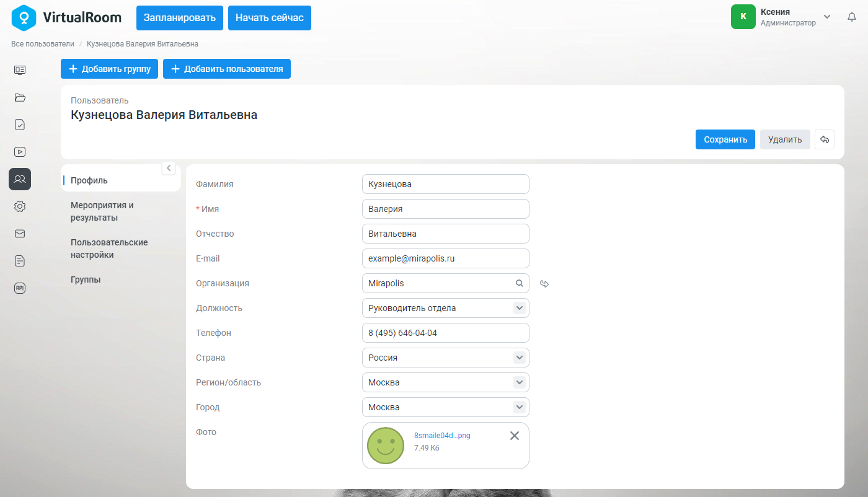Viewport: 868px width, 497px height.
Task: Select the users icon in sidebar
Action: pyautogui.click(x=20, y=179)
